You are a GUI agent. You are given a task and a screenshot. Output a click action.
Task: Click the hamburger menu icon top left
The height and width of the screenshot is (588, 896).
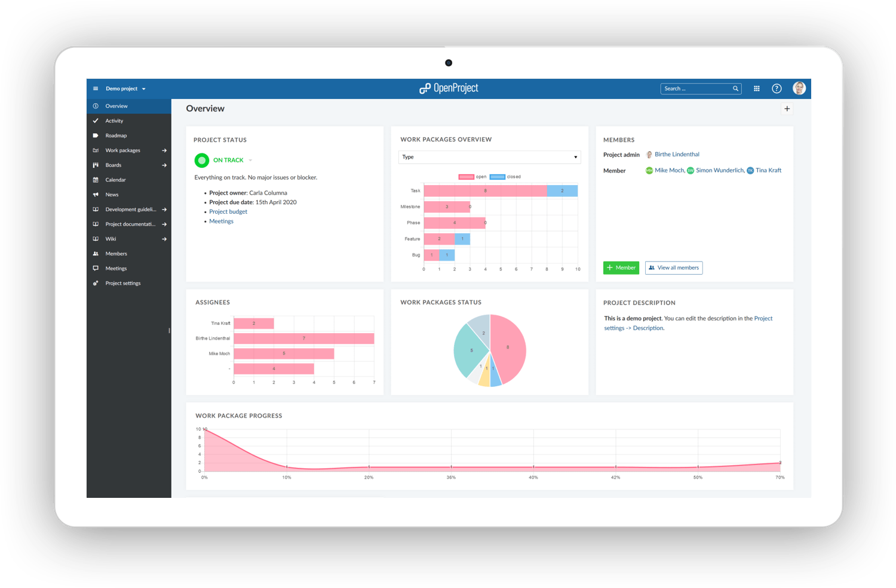coord(96,88)
